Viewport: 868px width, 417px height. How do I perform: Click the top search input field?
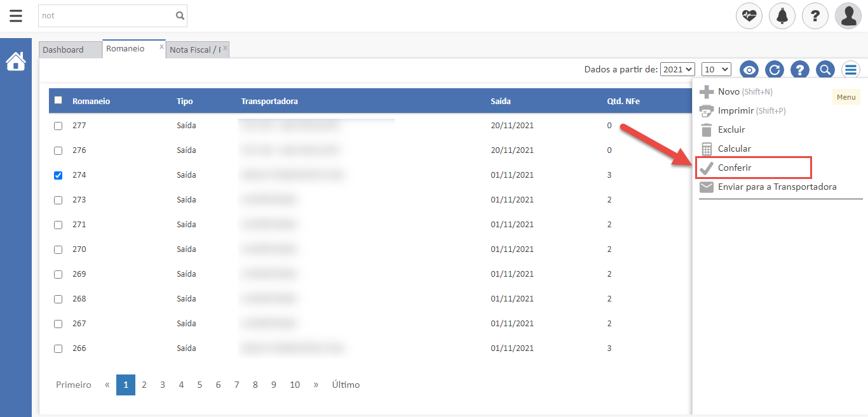(x=105, y=16)
